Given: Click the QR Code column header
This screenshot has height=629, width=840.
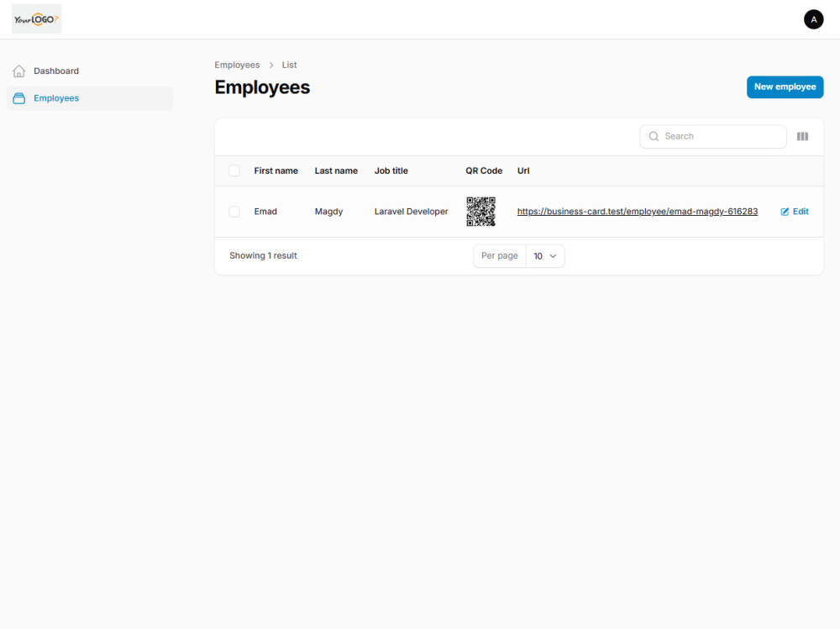Looking at the screenshot, I should point(484,170).
